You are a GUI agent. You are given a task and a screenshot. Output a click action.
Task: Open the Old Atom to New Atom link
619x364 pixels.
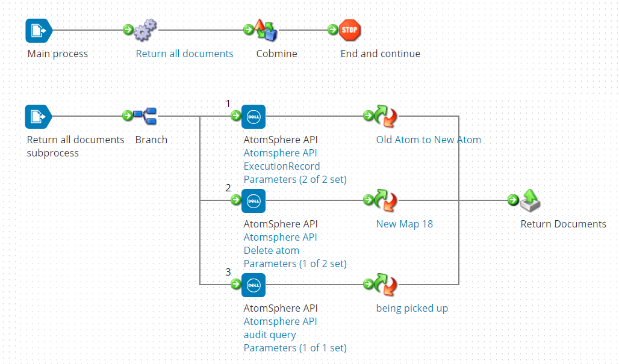[x=428, y=140]
